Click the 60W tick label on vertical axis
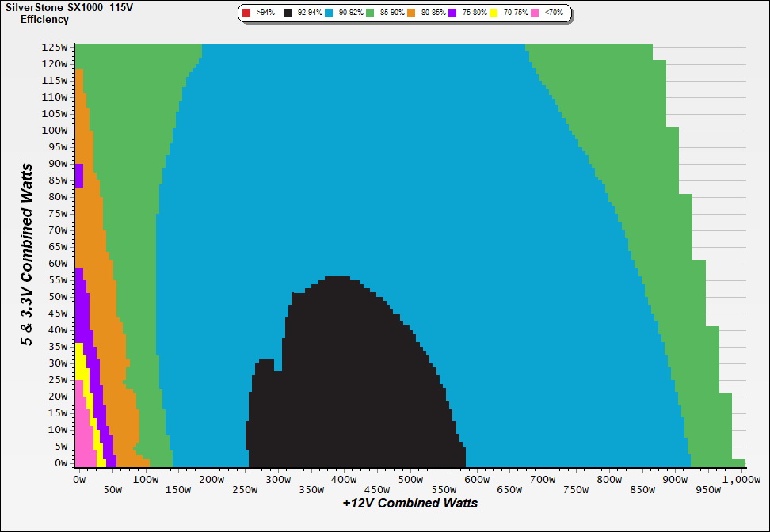The height and width of the screenshot is (532, 770). [x=57, y=263]
